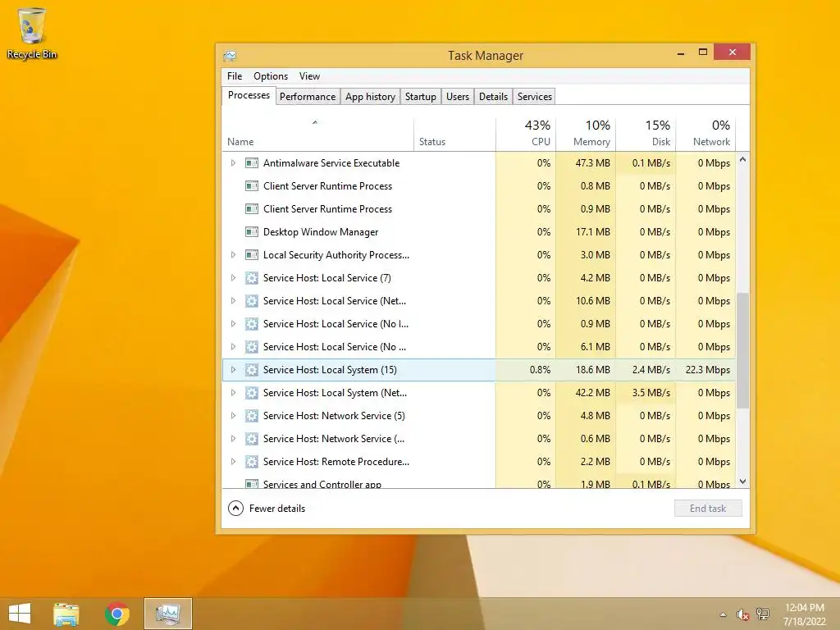Click the muted volume tray icon
Screen dimensions: 840x630
pos(742,614)
